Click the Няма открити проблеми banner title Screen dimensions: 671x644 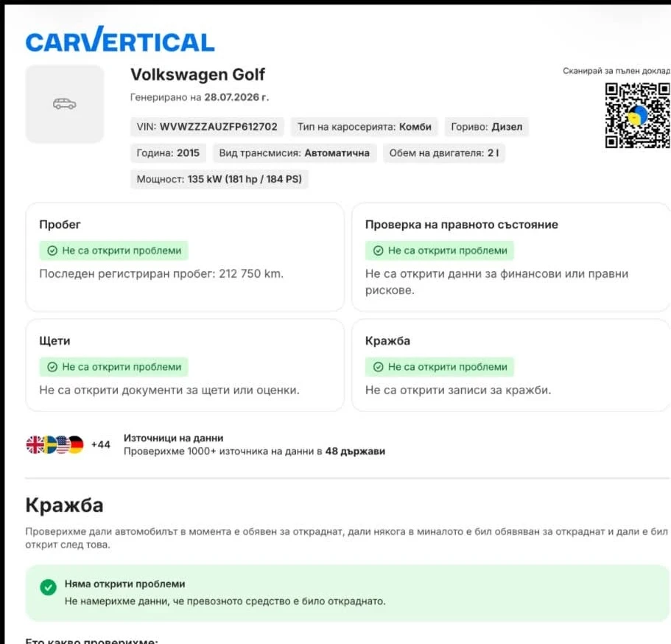(125, 584)
